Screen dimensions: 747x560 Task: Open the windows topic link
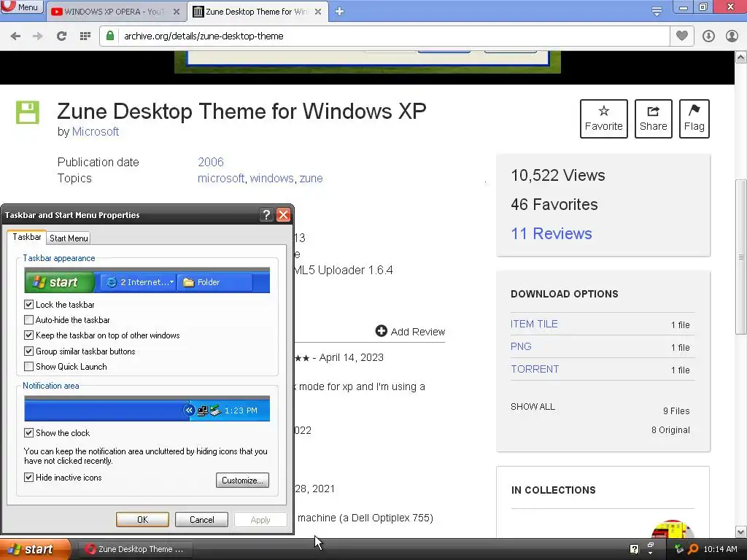[x=271, y=178]
